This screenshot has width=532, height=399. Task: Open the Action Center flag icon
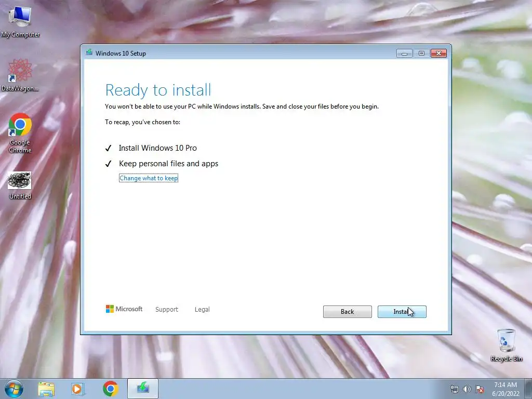[480, 389]
